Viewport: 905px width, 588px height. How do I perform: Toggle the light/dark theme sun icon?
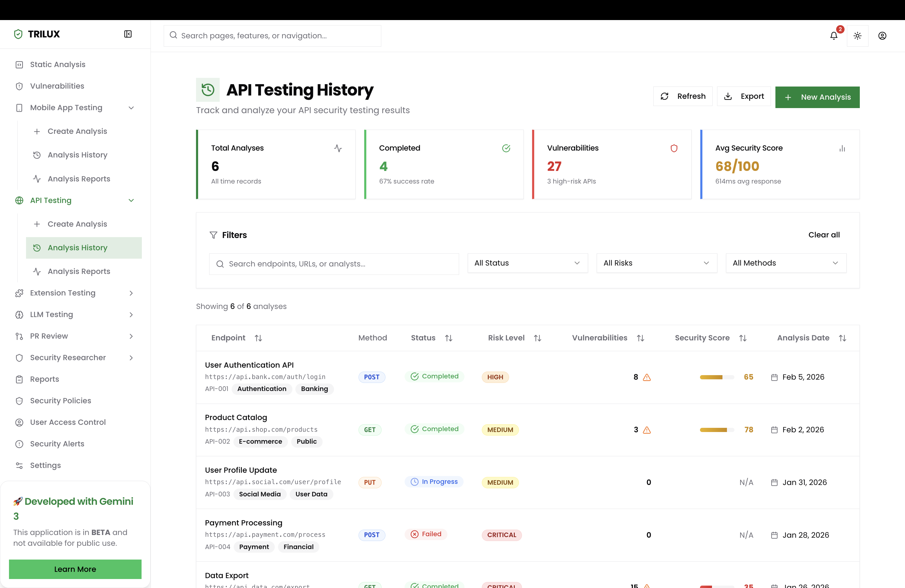click(857, 36)
